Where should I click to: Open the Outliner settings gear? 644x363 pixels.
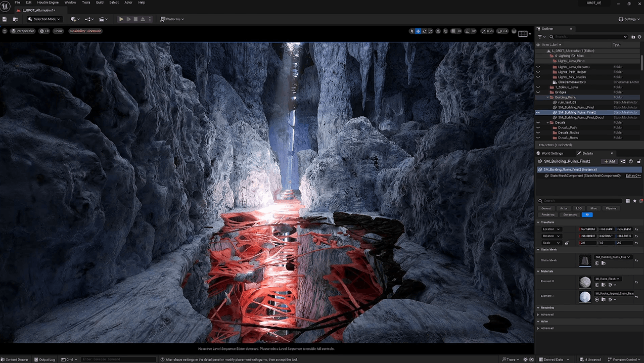click(639, 37)
